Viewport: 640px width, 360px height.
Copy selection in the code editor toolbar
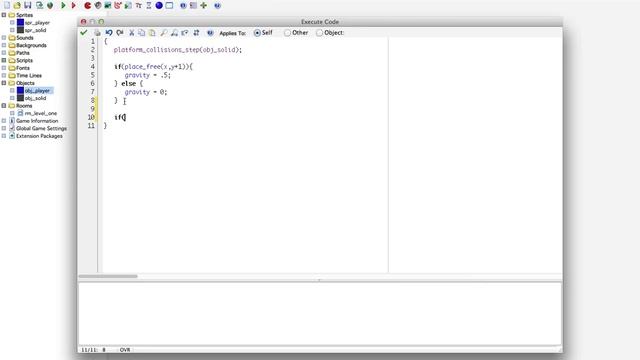(x=142, y=33)
